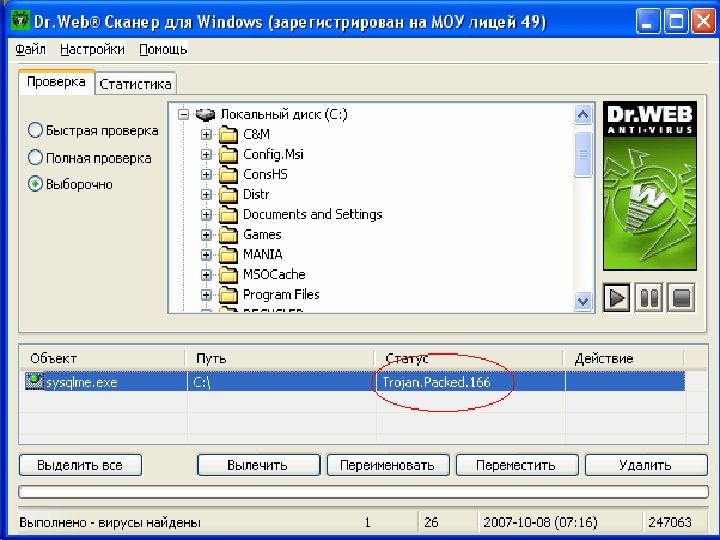
Task: Stop the scan with the stop button
Action: point(681,298)
